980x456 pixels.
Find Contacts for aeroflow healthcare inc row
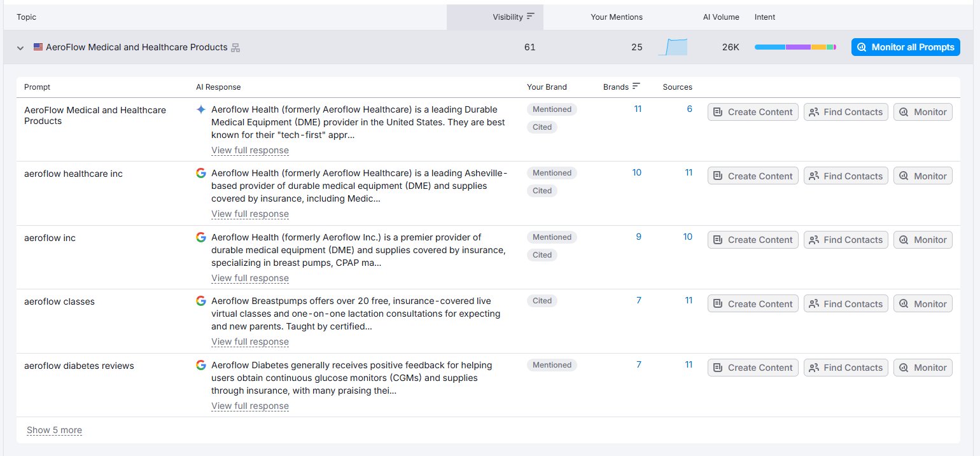[x=846, y=176]
